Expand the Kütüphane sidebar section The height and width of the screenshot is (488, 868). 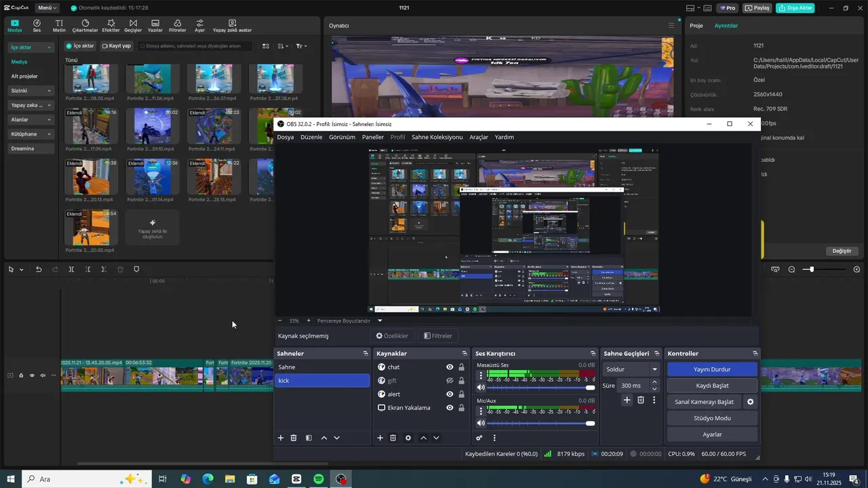coord(31,134)
